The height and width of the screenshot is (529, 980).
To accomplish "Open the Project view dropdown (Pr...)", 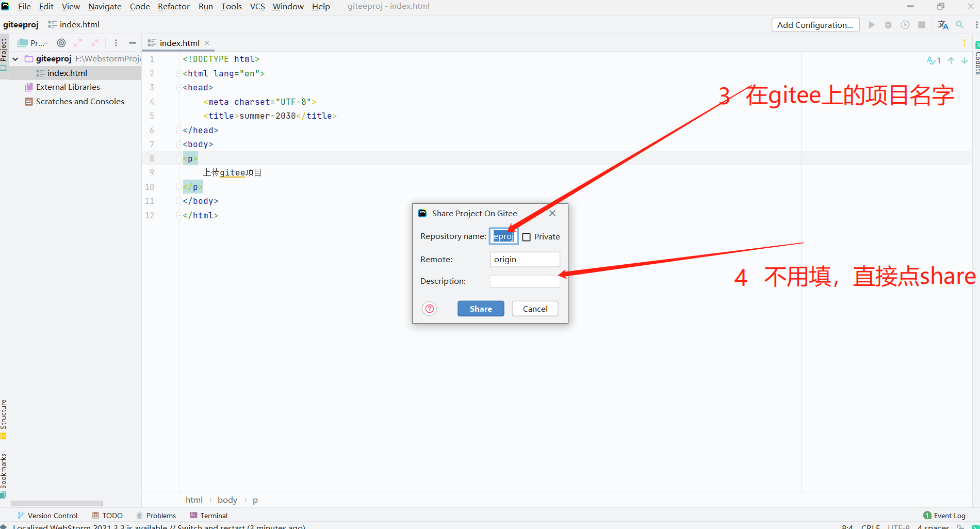I will pyautogui.click(x=34, y=43).
